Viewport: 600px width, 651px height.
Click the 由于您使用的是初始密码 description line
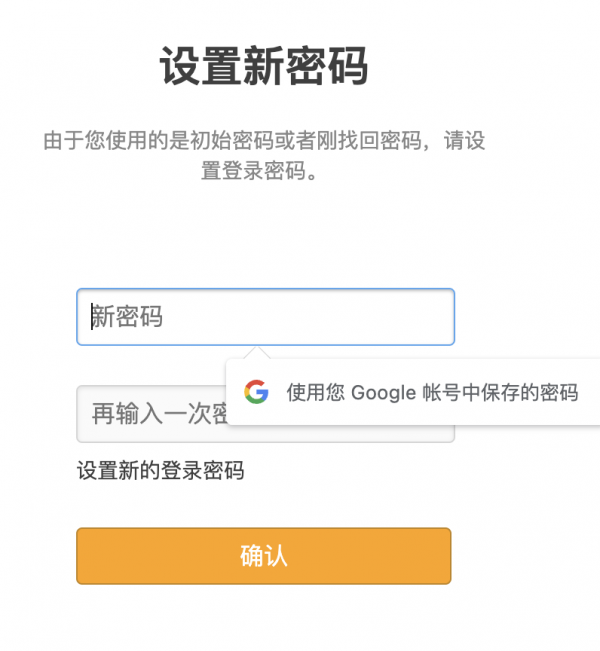pyautogui.click(x=264, y=140)
